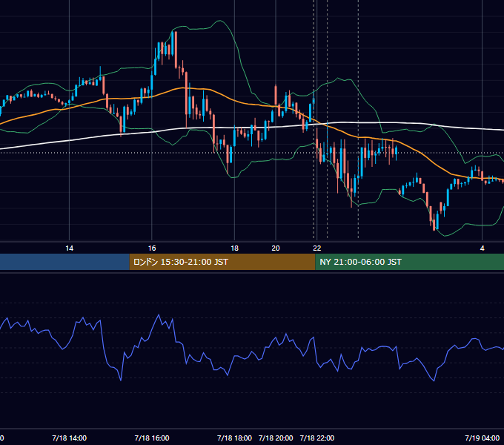Click the 4 label on chart time axis

coord(483,248)
